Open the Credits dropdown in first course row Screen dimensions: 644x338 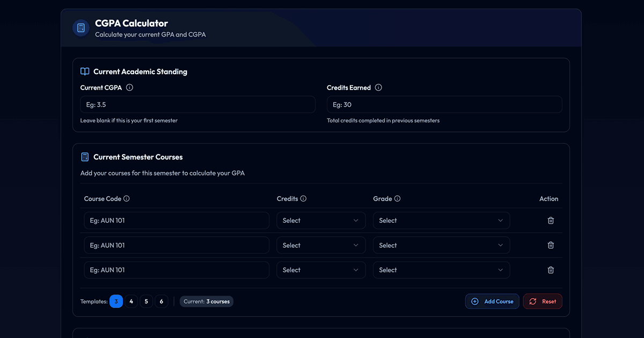point(321,221)
